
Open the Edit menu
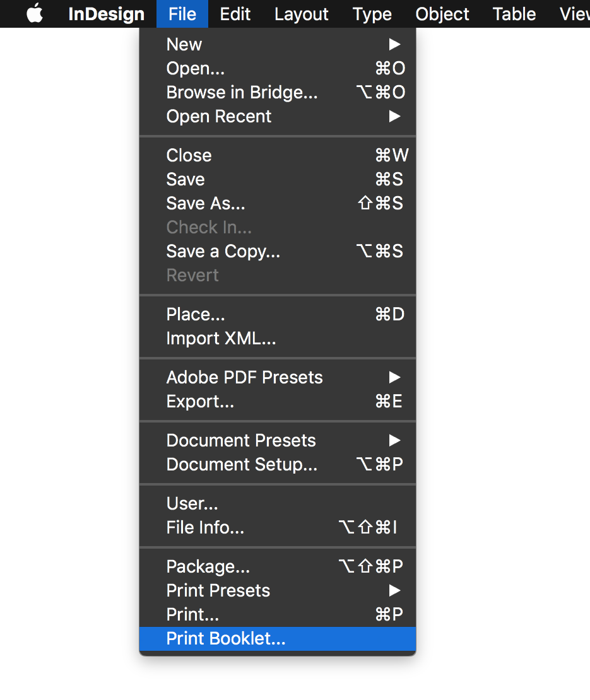[235, 14]
